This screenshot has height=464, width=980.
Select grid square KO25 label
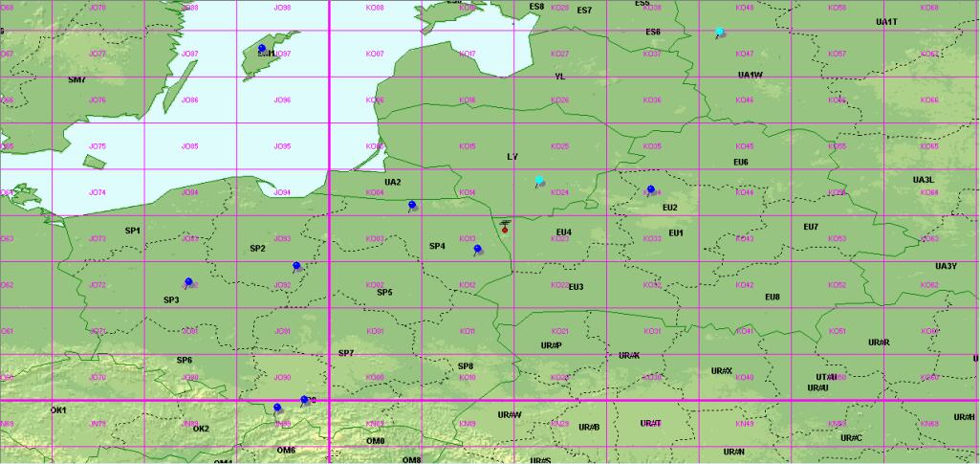[560, 146]
